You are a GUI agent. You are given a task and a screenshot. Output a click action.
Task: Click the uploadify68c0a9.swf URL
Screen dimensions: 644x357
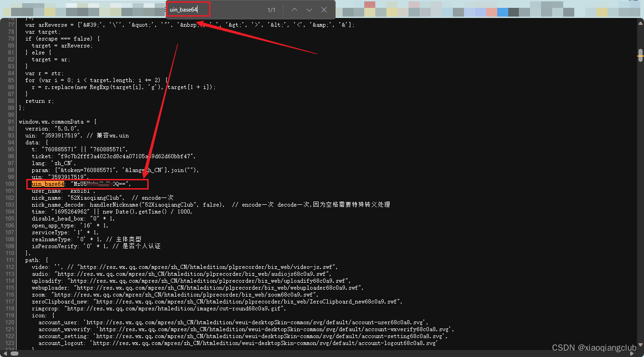[209, 281]
